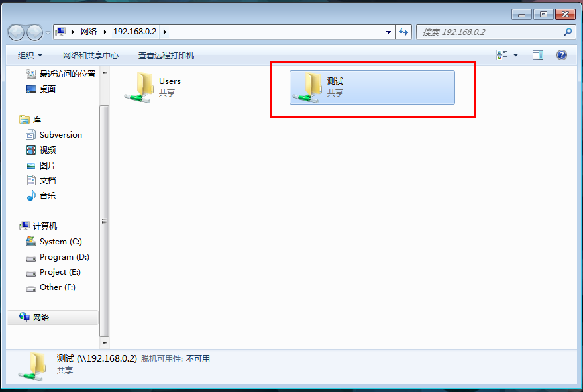
Task: Open the 组织 dropdown menu
Action: click(x=30, y=56)
